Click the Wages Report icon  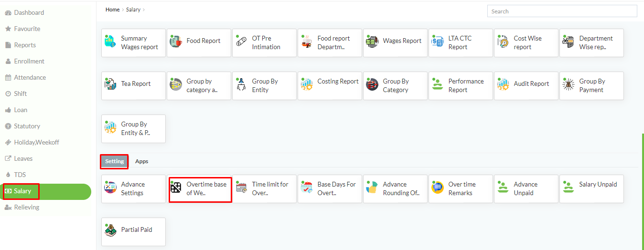pos(372,42)
